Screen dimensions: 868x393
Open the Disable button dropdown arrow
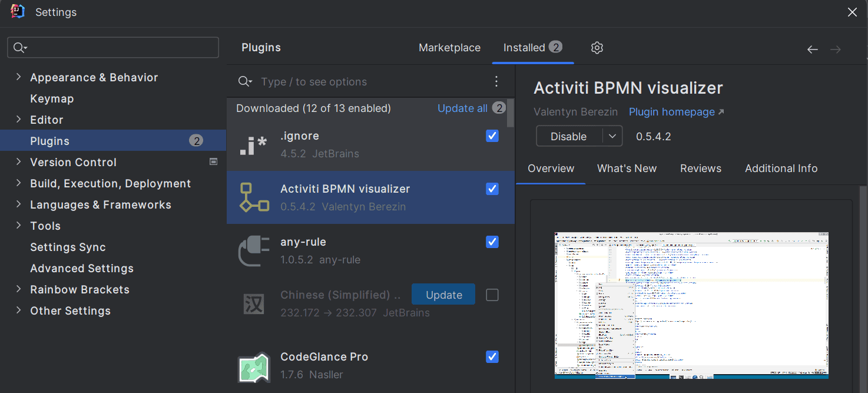[612, 136]
